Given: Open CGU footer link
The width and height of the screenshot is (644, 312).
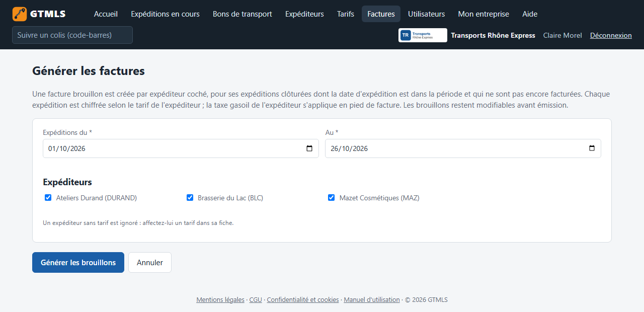Looking at the screenshot, I should (256, 300).
